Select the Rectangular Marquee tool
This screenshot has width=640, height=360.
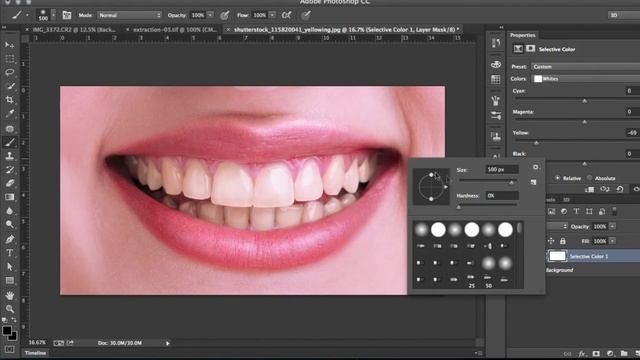pyautogui.click(x=10, y=59)
